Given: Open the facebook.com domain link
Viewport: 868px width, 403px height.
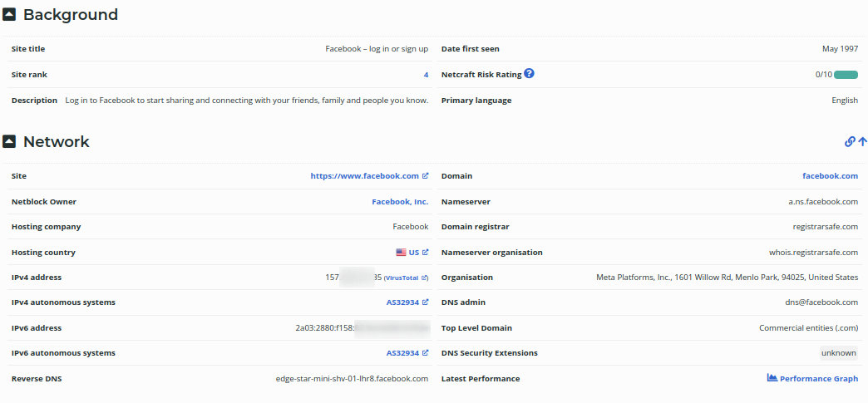Looking at the screenshot, I should pos(830,176).
